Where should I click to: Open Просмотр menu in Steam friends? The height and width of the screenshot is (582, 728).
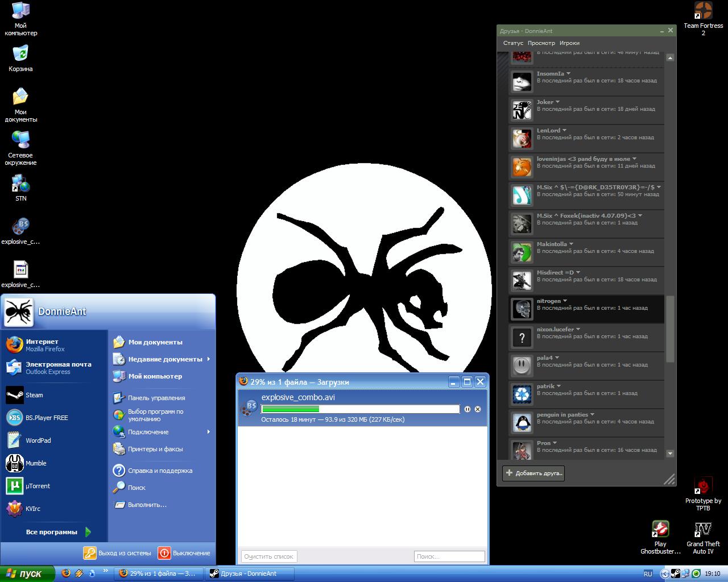click(x=541, y=43)
